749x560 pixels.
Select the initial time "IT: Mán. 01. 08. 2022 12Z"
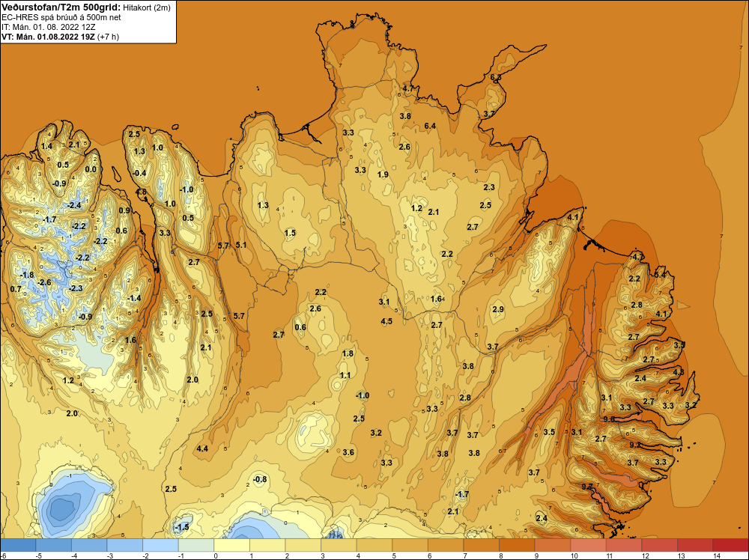point(48,27)
